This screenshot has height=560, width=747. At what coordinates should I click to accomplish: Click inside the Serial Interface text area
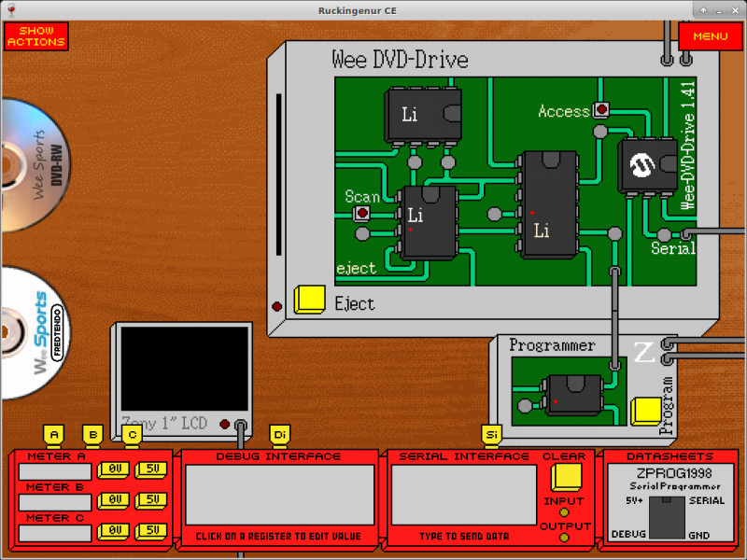[x=463, y=495]
